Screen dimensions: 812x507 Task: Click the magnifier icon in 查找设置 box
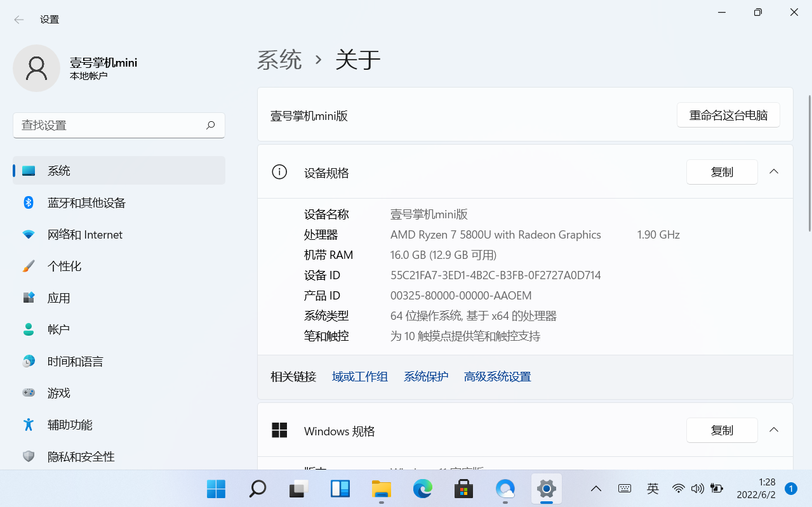pyautogui.click(x=210, y=125)
